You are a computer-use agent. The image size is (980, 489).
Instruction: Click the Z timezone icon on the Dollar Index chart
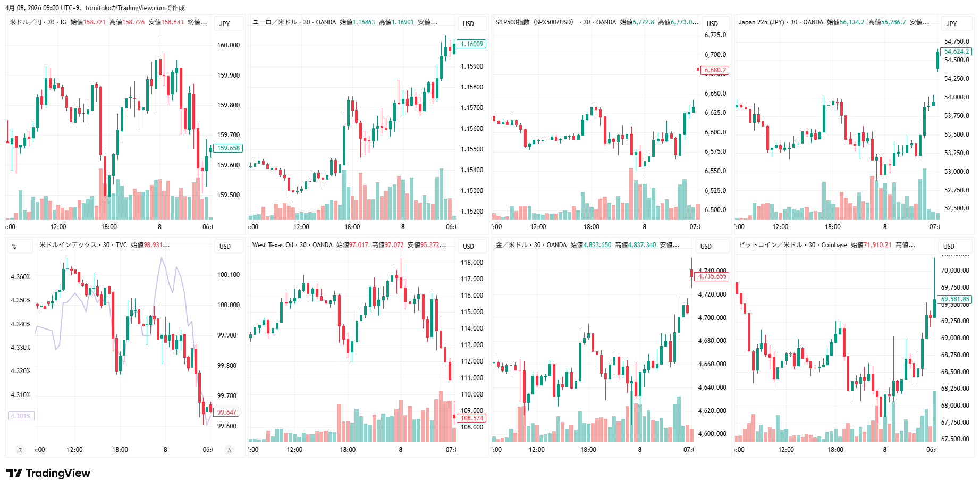coord(20,450)
